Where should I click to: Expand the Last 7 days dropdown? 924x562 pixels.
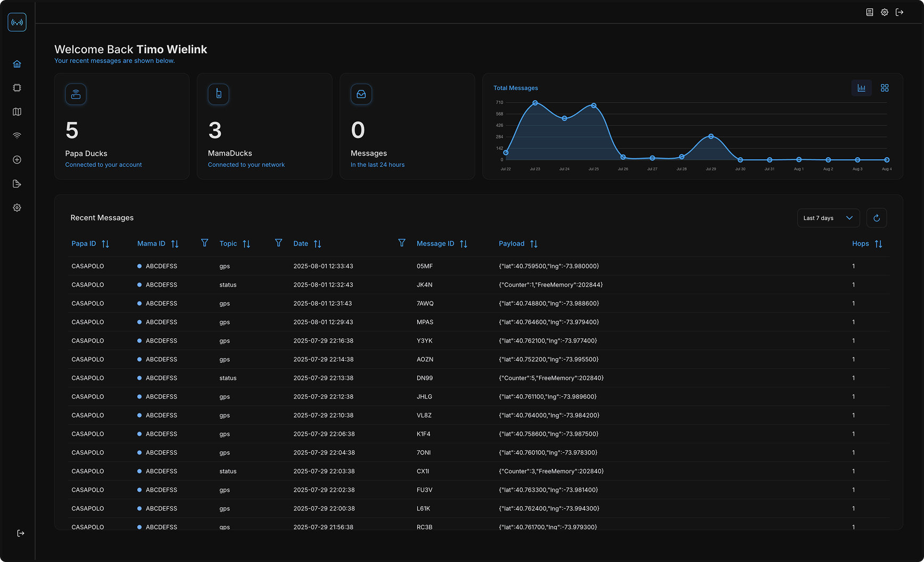(x=828, y=218)
